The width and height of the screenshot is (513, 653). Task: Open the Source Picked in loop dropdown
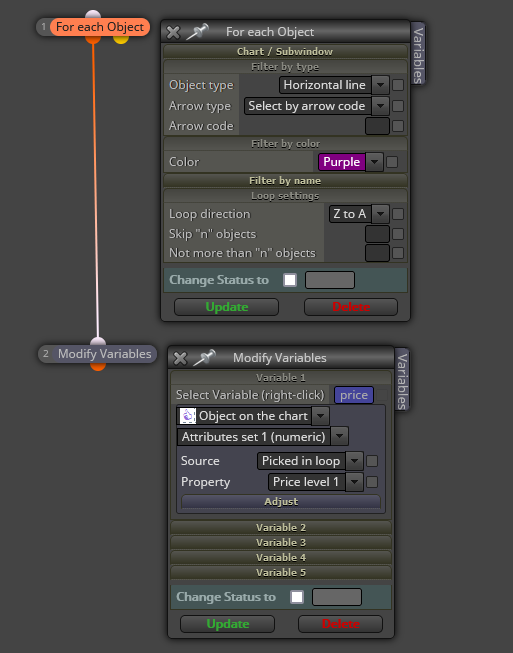pyautogui.click(x=354, y=461)
